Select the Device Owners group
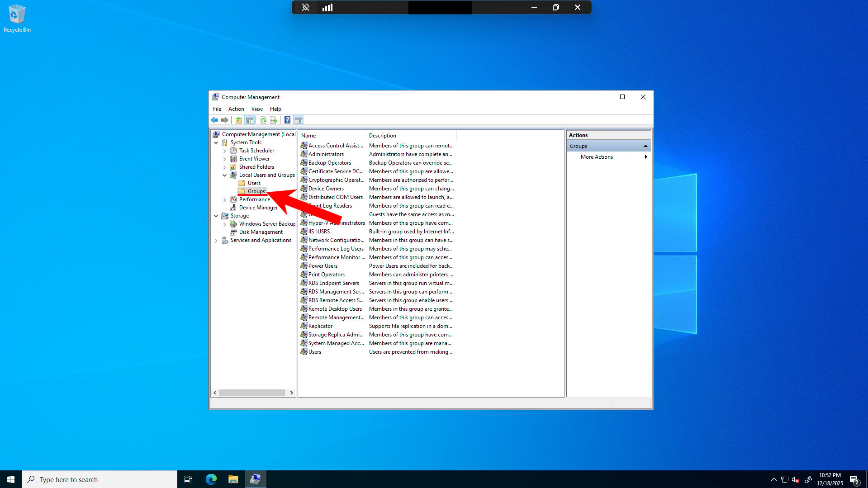 (x=326, y=189)
